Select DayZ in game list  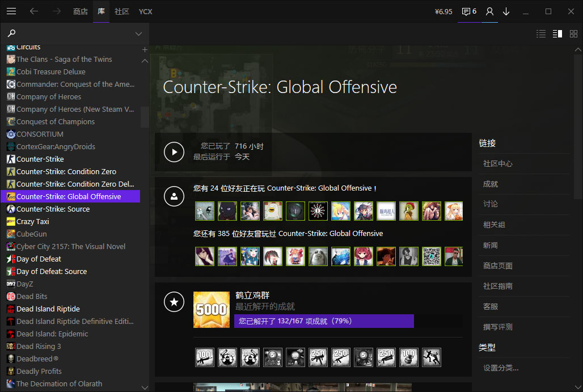71,284
